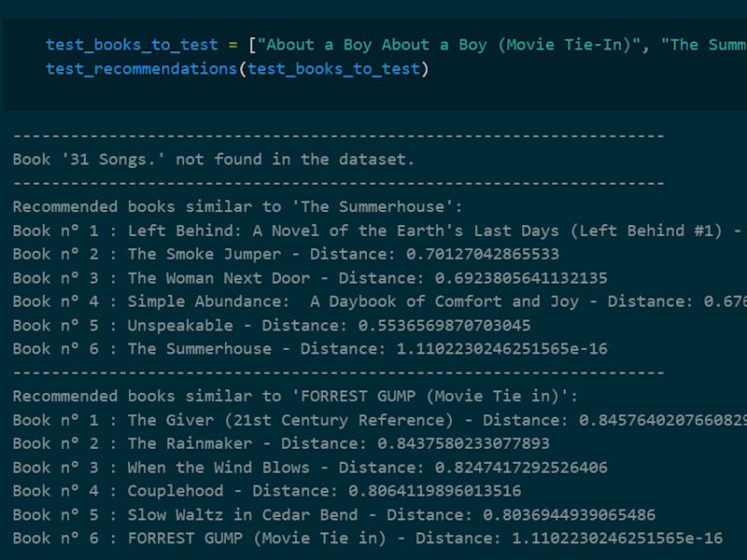
Task: Click the Slow Waltz in Cedar Bend line
Action: (334, 515)
